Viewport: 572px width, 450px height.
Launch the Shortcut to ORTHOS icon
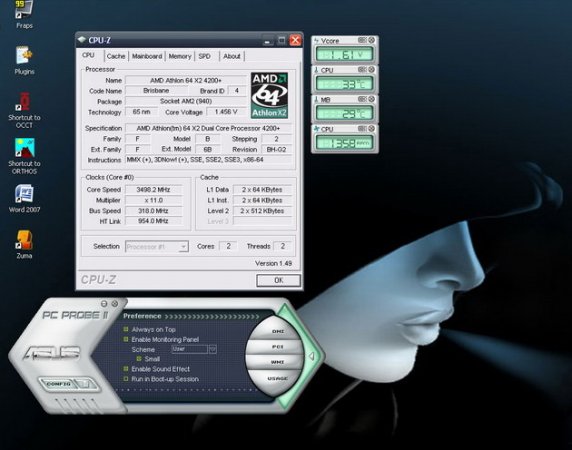(24, 156)
